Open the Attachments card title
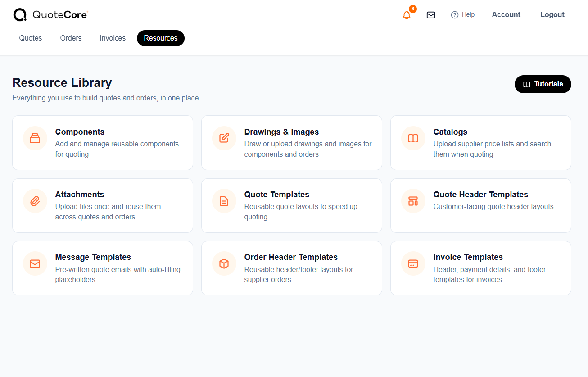The height and width of the screenshot is (377, 588). click(80, 195)
